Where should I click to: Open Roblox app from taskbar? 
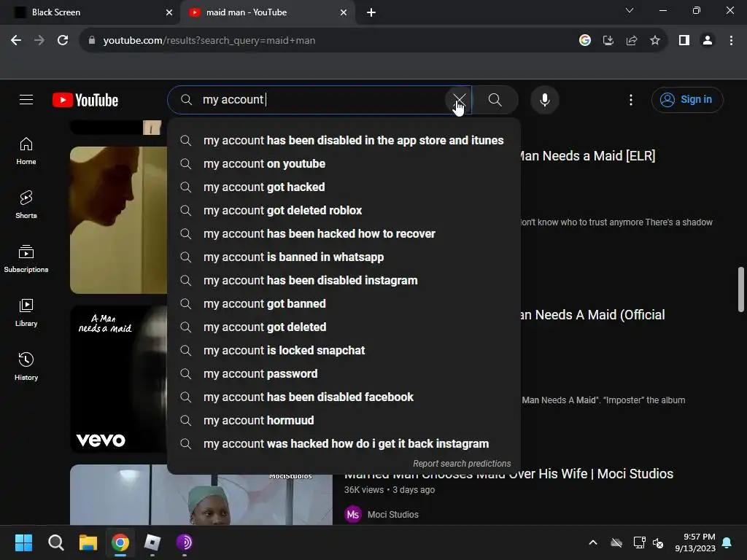[x=152, y=542]
